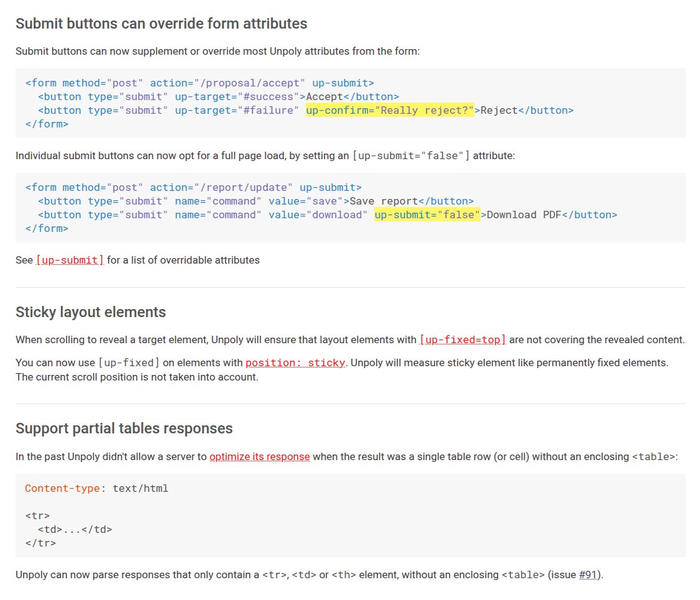700x600 pixels.
Task: Click the opening <tr> code line
Action: click(x=37, y=515)
